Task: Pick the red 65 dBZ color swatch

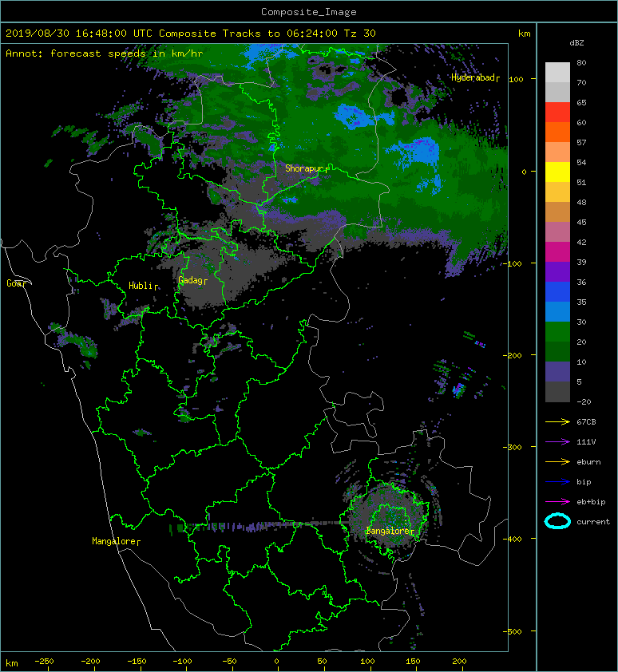Action: pos(557,113)
